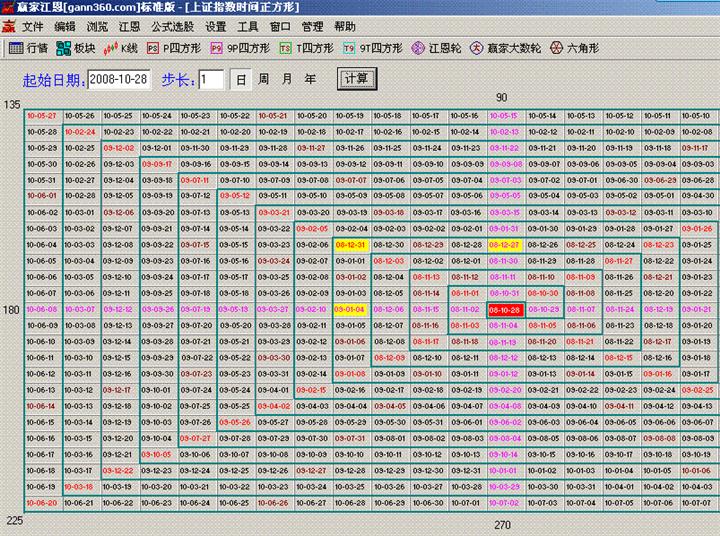Set step unit to 月 (month)
The height and width of the screenshot is (536, 720).
287,79
